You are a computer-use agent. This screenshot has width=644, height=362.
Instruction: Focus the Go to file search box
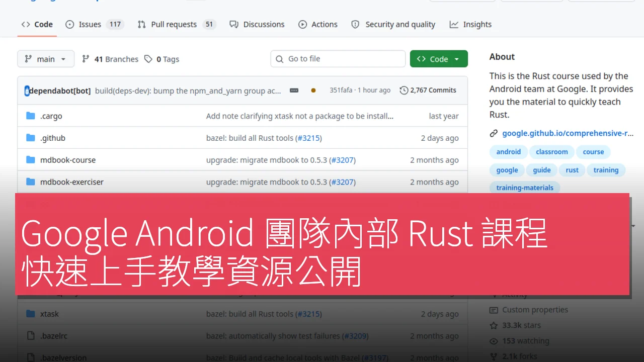[338, 59]
